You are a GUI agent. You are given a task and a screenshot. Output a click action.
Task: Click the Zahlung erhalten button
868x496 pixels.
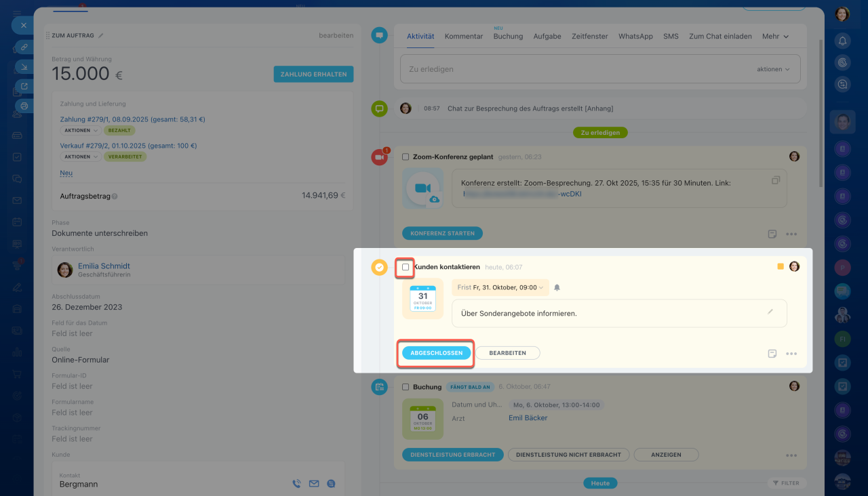pyautogui.click(x=313, y=75)
